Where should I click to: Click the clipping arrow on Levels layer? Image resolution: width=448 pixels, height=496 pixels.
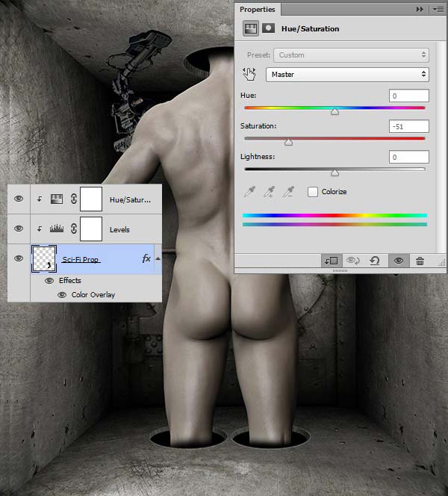40,229
